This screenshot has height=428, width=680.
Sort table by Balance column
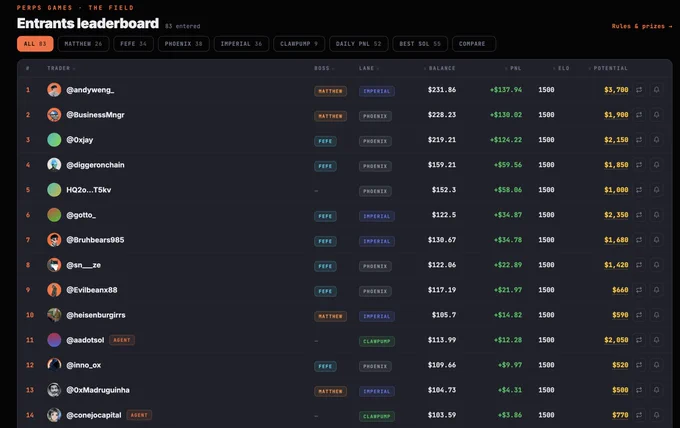(x=439, y=68)
